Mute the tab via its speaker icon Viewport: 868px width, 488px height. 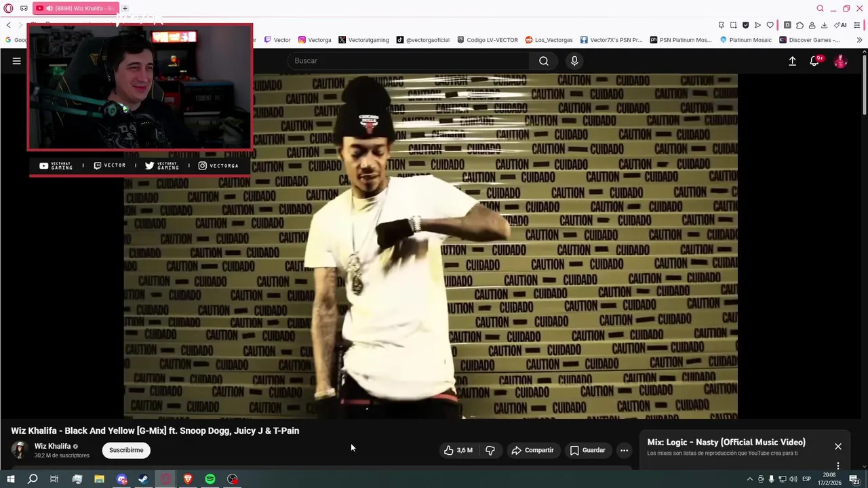[49, 8]
